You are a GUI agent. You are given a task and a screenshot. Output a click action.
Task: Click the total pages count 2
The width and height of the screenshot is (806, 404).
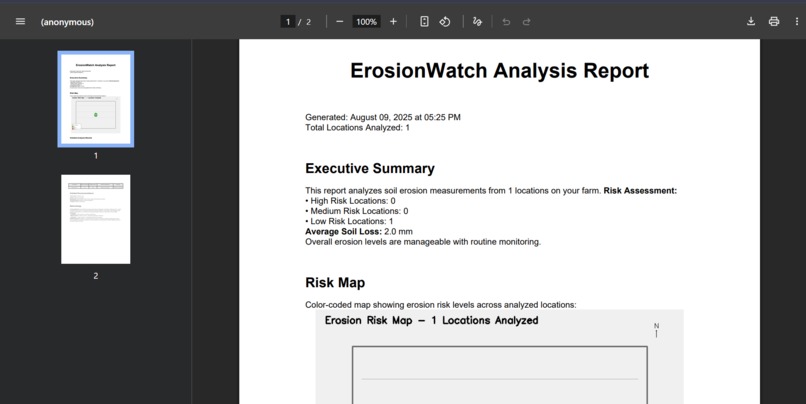(308, 22)
